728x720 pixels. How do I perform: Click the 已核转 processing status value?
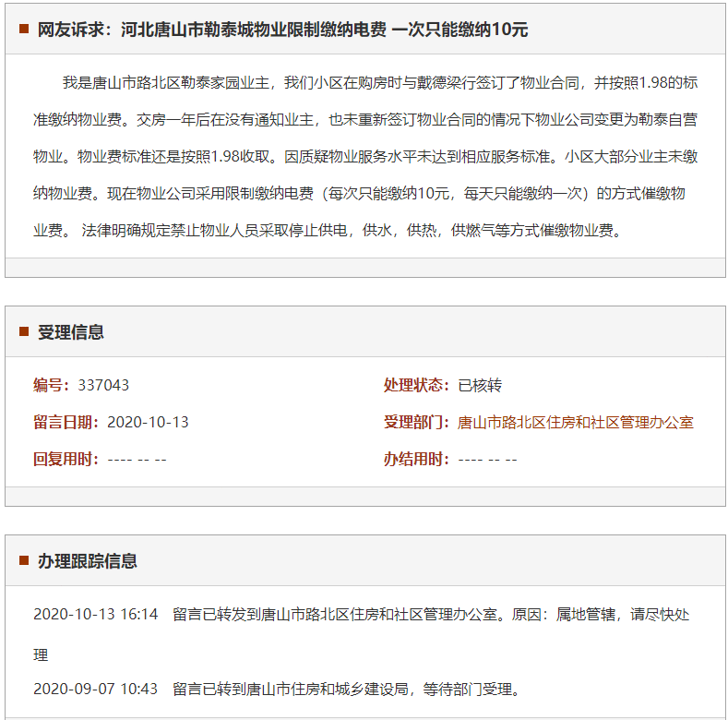click(480, 385)
